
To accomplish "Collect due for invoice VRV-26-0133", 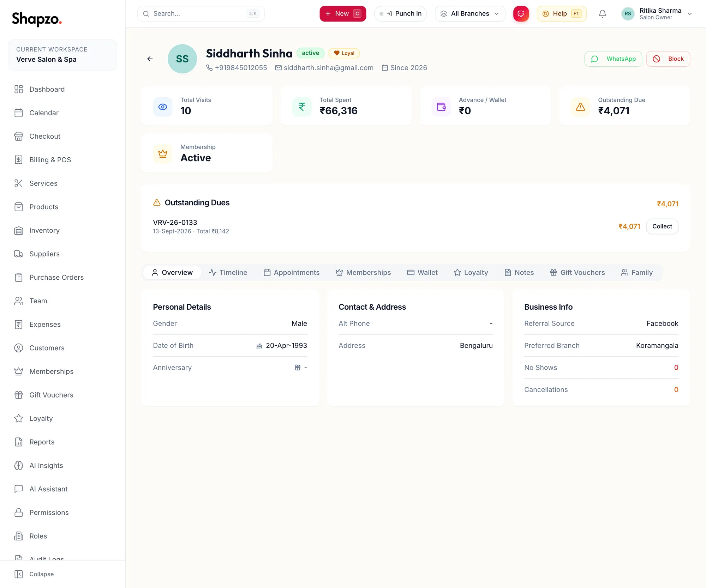I will click(x=662, y=226).
